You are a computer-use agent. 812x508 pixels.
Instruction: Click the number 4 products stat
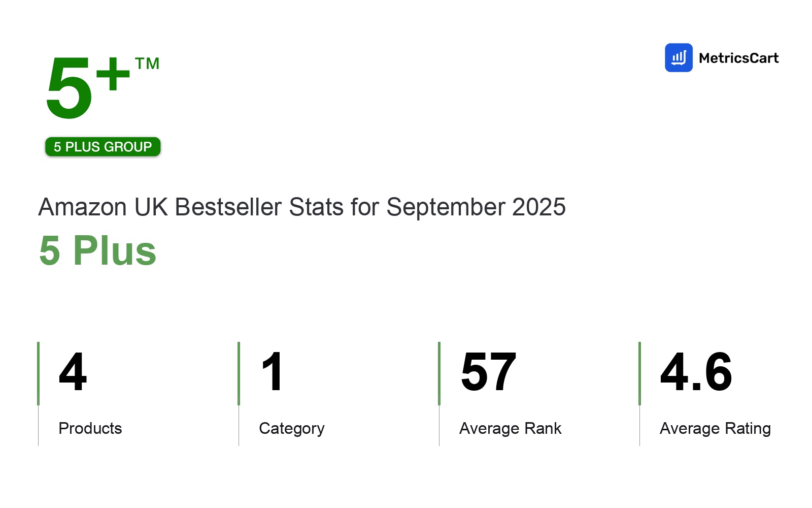tap(73, 372)
